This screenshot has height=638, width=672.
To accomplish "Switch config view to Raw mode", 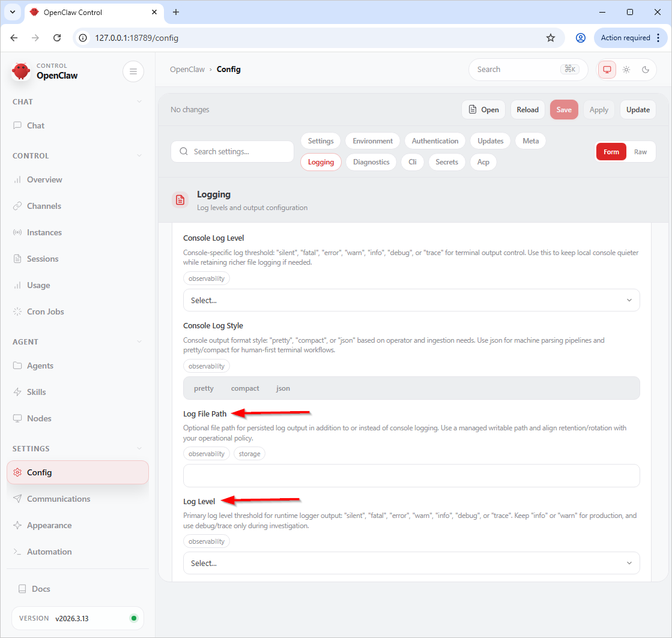I will click(640, 152).
